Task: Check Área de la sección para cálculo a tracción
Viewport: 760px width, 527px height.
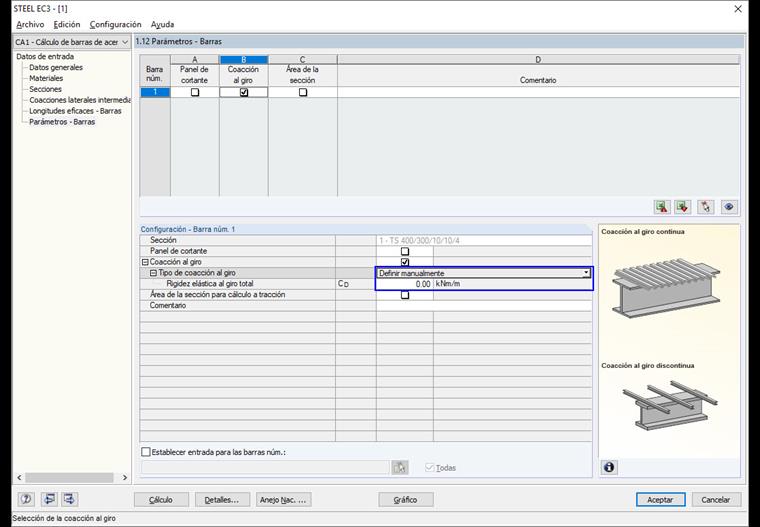Action: point(405,295)
